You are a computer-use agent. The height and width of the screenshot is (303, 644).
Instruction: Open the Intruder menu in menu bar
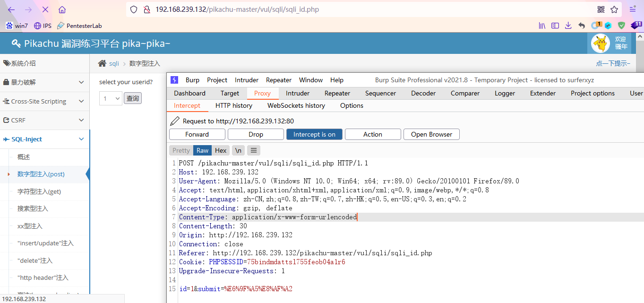coord(247,80)
